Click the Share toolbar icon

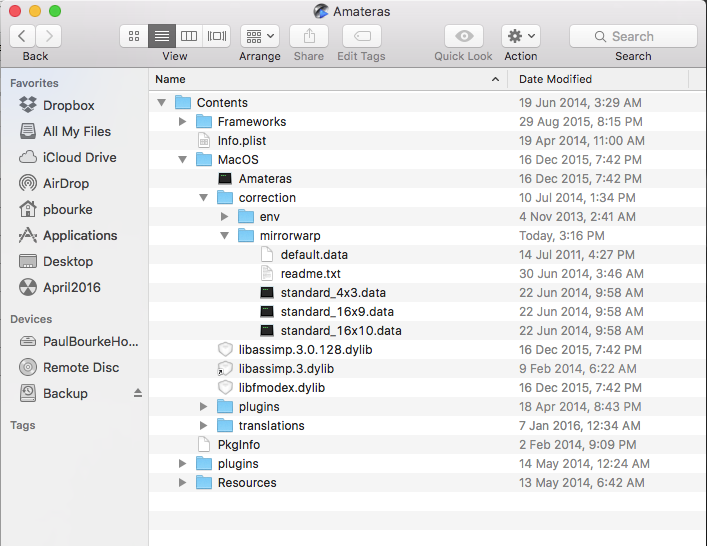[x=309, y=36]
